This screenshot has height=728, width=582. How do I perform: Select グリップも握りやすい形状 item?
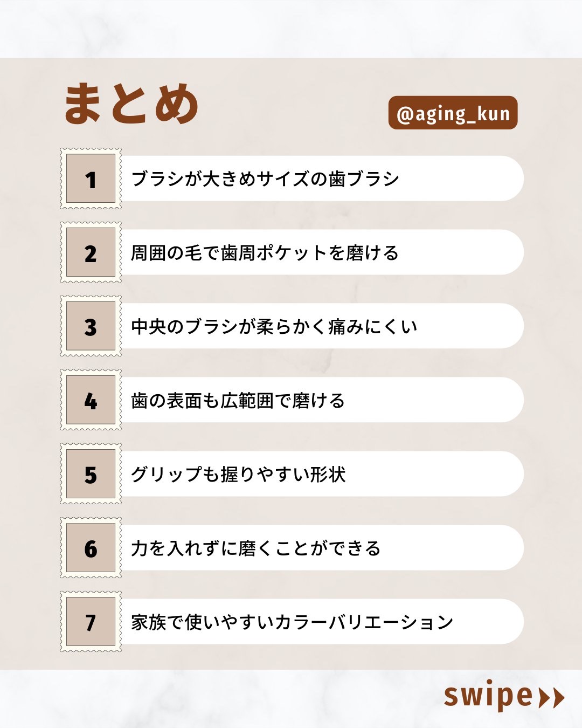[238, 475]
